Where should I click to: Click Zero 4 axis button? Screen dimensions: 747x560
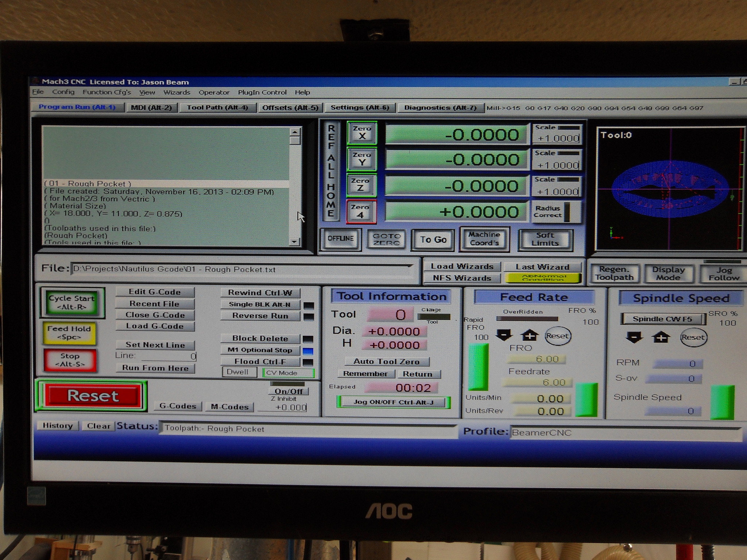[360, 211]
